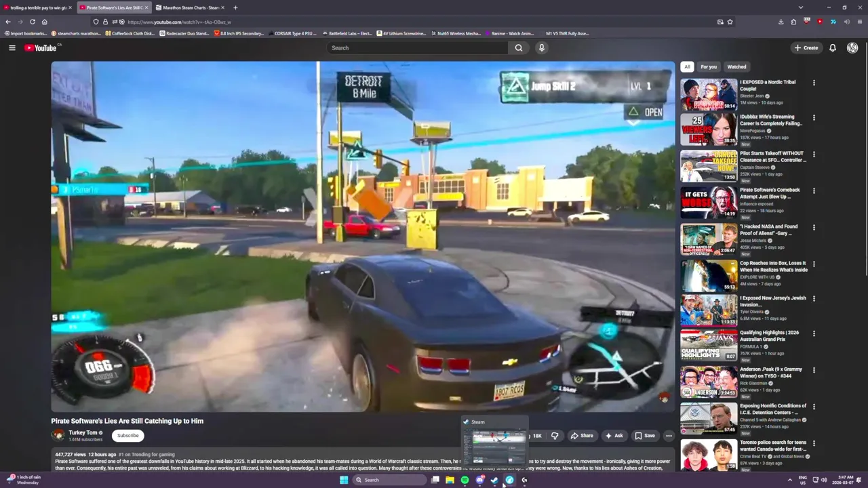
Task: Click the search magnifier button on YouTube
Action: click(518, 47)
